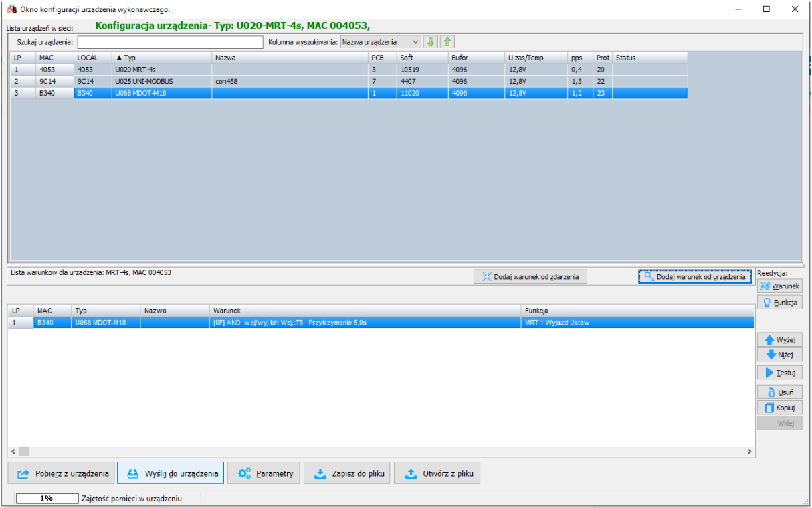Viewport: 812px width, 508px height.
Task: Select device row U068 MDOT-M18 in device list
Action: tap(349, 93)
